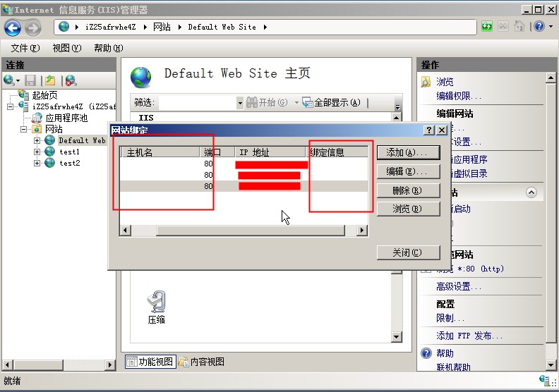Screen dimensions: 559x392
Task: Click the save icon in connections toolbar
Action: 30,81
